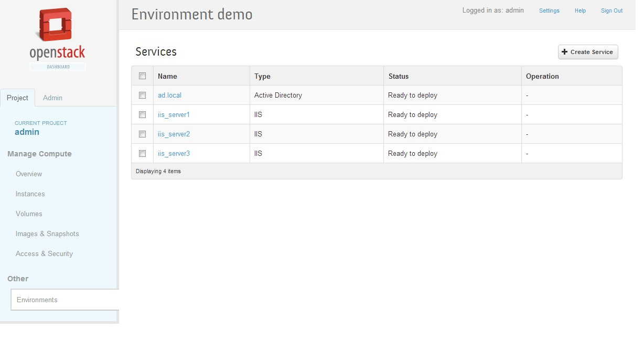Select the Project tab
644x350 pixels.
coord(17,98)
